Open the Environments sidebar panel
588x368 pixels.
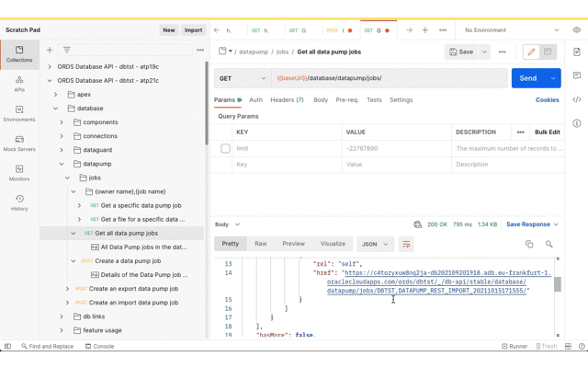(x=19, y=114)
